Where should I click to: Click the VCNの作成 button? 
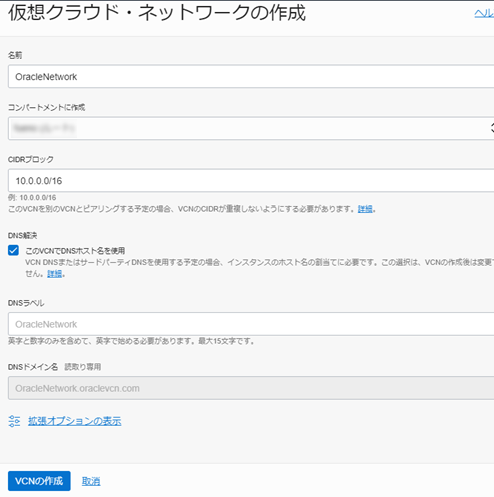[x=39, y=481]
